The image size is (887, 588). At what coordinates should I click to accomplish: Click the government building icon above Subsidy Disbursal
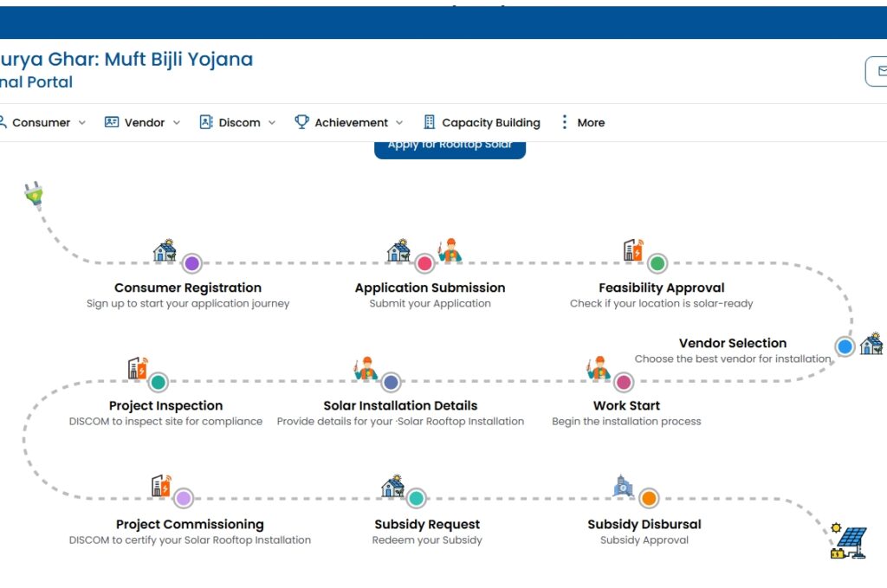click(623, 486)
